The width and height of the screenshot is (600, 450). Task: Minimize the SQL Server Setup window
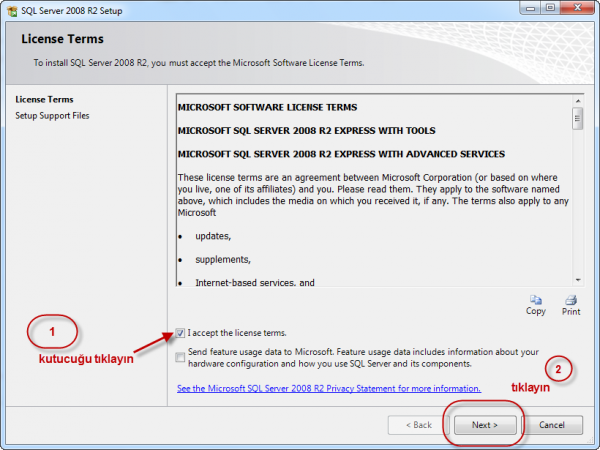pos(530,8)
